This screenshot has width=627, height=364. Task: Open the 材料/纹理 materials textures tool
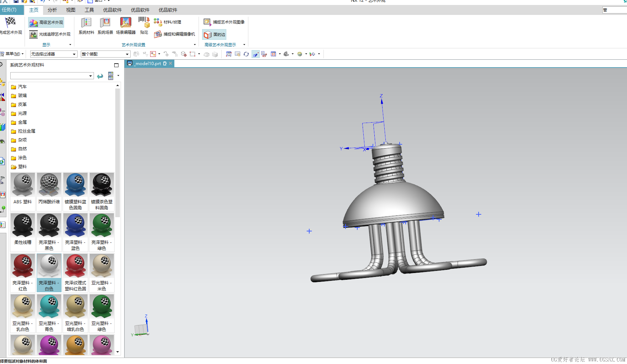tap(168, 22)
